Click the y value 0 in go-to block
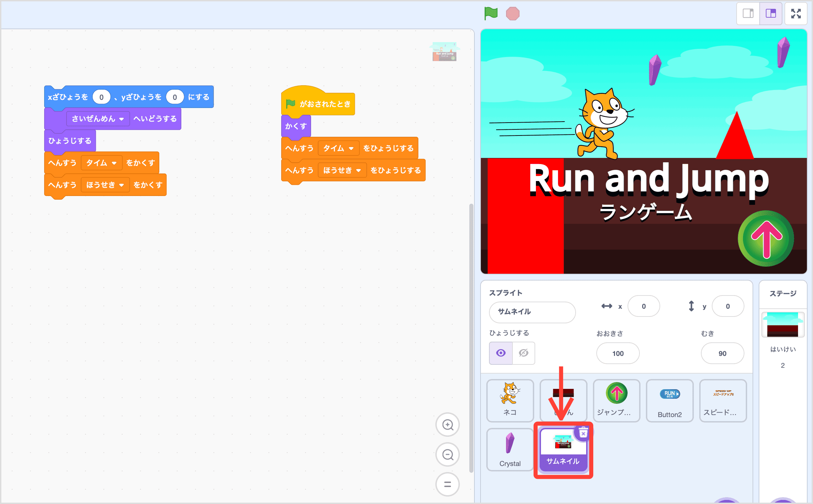Viewport: 813px width, 504px height. (x=175, y=97)
